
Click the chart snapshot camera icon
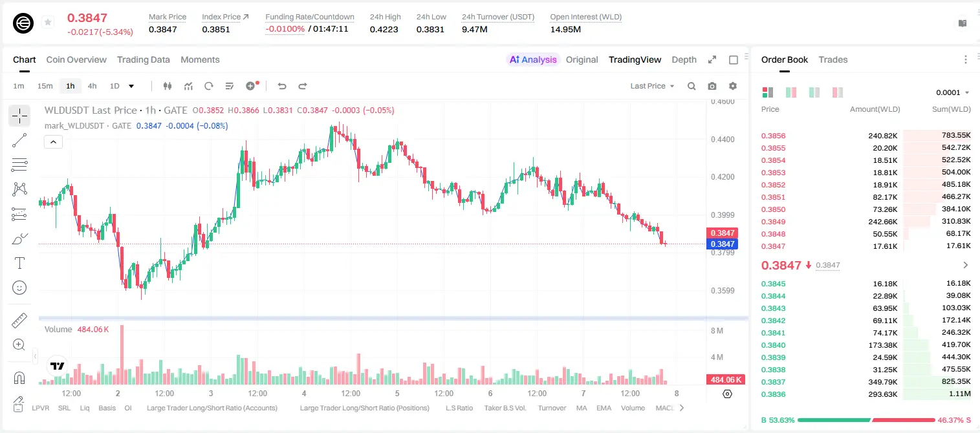[712, 86]
